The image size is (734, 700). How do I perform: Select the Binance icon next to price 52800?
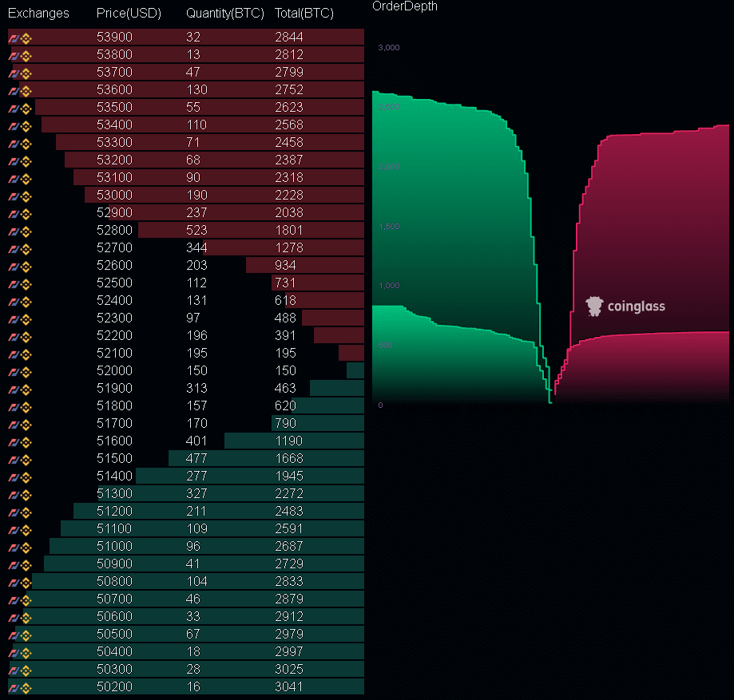pos(26,230)
